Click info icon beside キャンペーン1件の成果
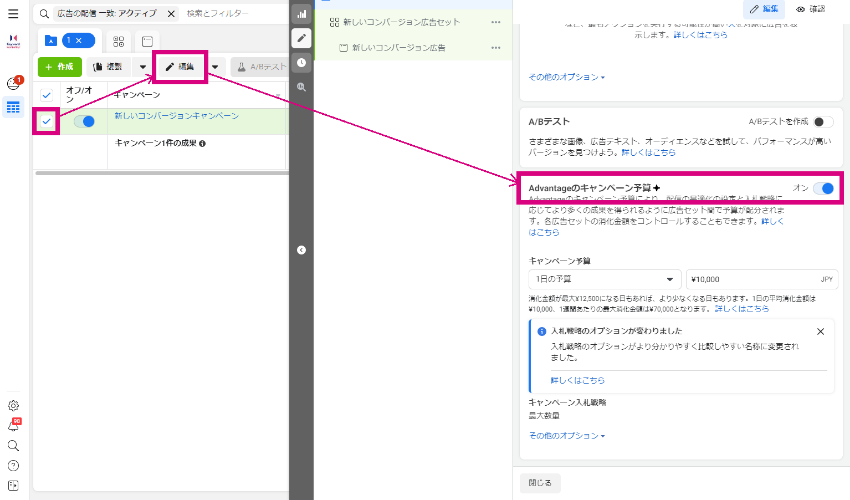Screen dimensions: 850x500 [x=202, y=144]
